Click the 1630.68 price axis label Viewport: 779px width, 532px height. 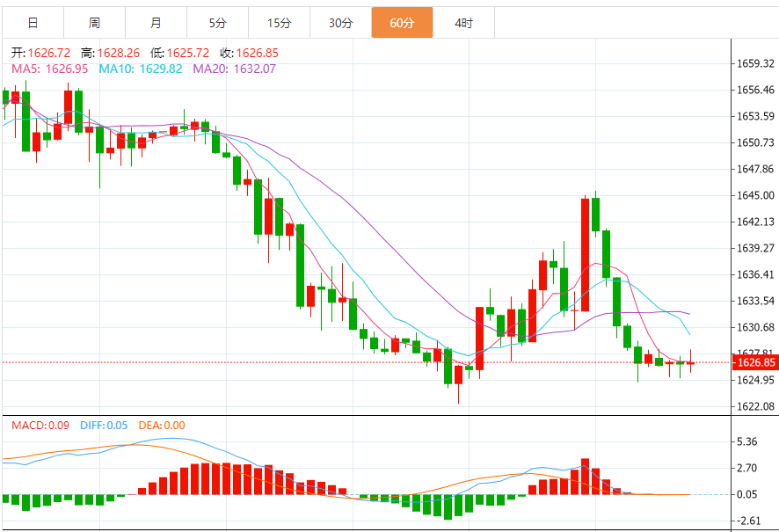point(755,327)
